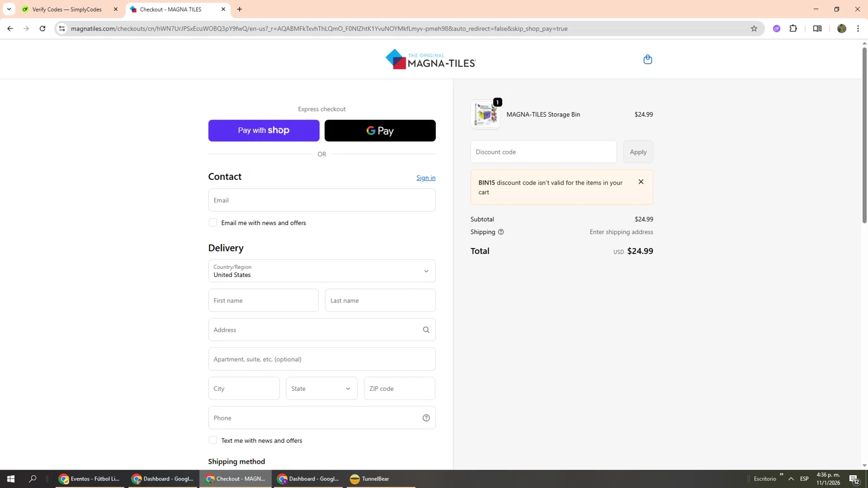
Task: Switch to the first Dashboard - Google taskbar window
Action: coord(164,479)
